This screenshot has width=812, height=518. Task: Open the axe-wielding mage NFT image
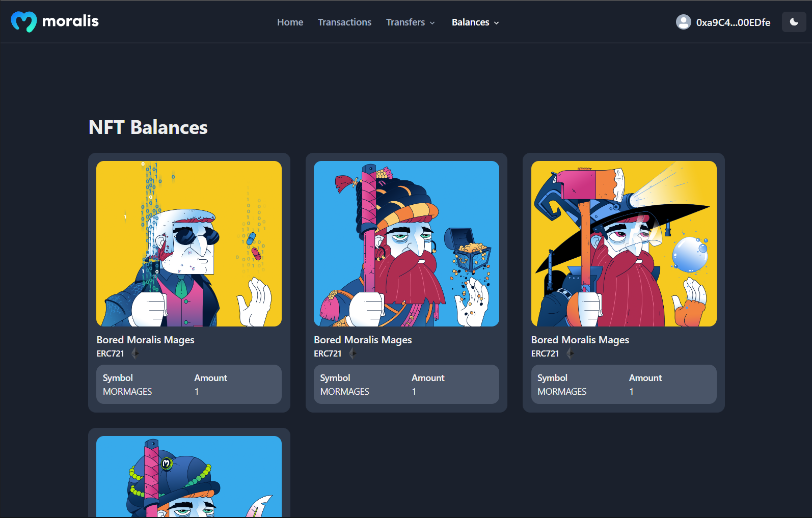coord(624,243)
